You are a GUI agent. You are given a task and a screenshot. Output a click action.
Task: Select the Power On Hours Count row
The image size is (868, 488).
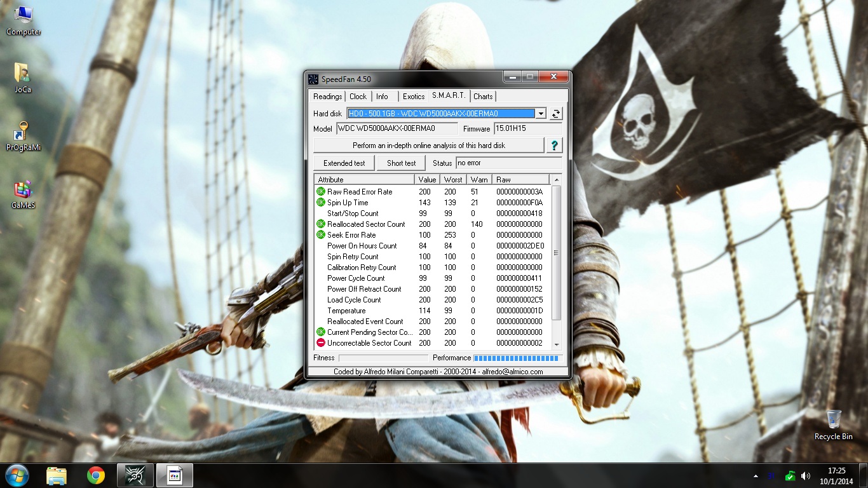(433, 246)
